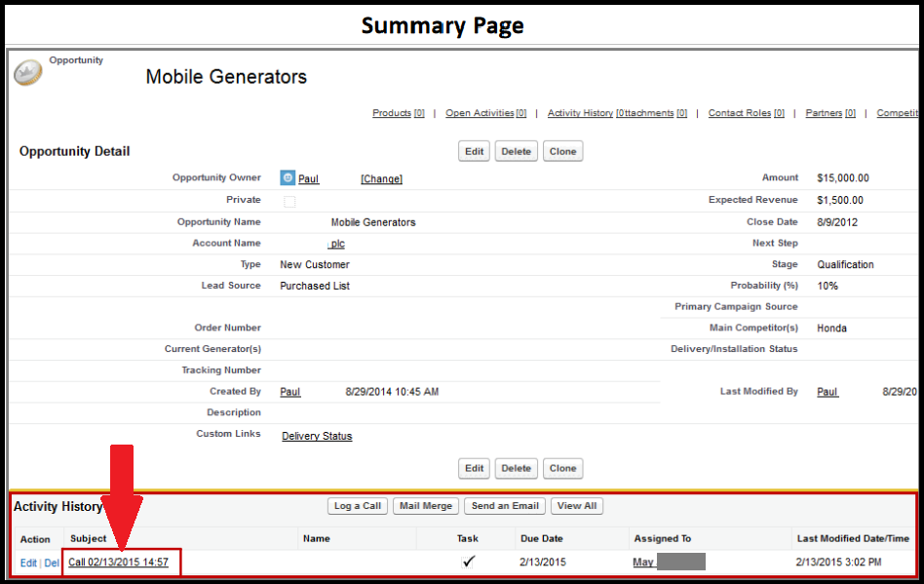The height and width of the screenshot is (584, 924).
Task: Click the Type value New Customer
Action: (315, 264)
